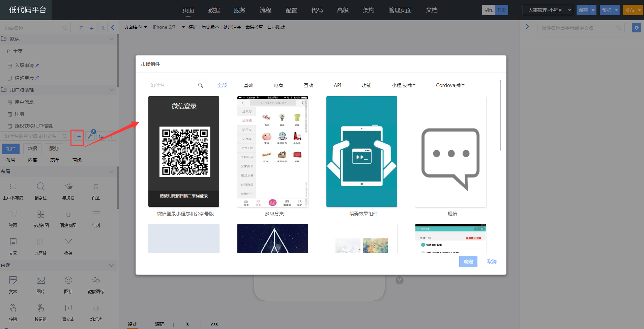
Task: Open the 数据 top menu
Action: [x=214, y=10]
